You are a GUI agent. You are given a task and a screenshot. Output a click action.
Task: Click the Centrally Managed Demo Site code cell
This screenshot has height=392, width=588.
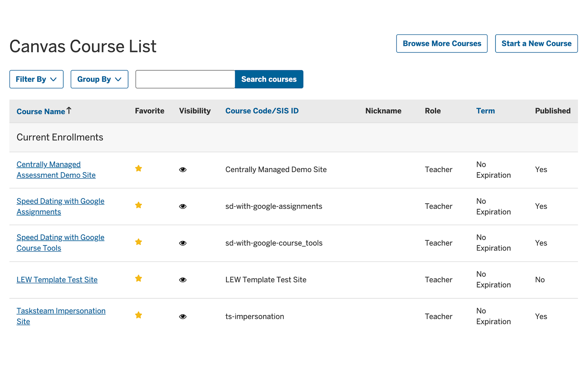point(276,170)
